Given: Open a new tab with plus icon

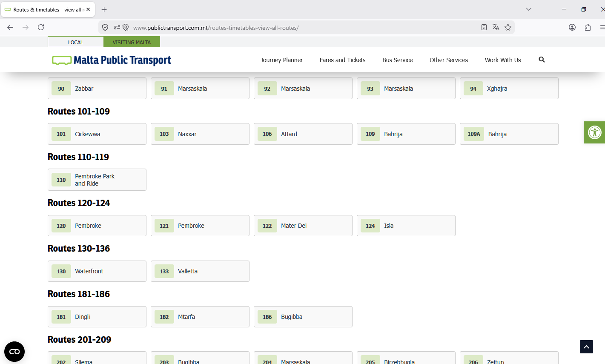Looking at the screenshot, I should (x=104, y=9).
